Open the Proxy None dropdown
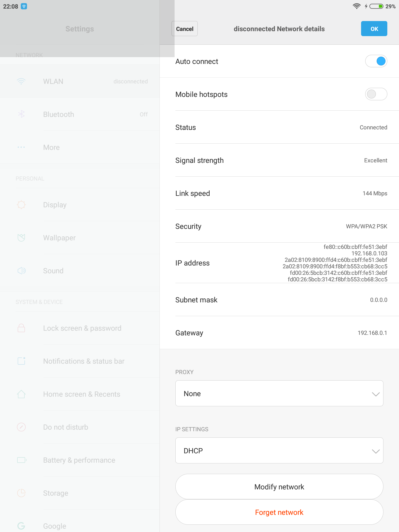The image size is (399, 532). point(279,393)
